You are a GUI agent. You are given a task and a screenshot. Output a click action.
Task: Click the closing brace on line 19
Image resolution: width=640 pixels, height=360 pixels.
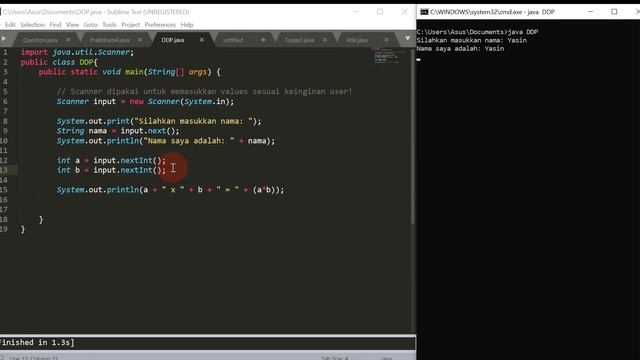coord(23,229)
